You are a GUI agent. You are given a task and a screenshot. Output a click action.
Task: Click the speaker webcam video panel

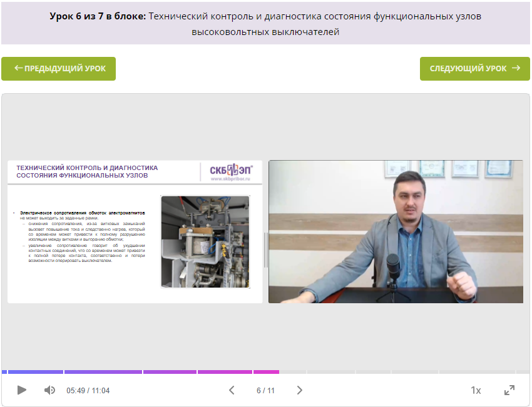click(396, 232)
